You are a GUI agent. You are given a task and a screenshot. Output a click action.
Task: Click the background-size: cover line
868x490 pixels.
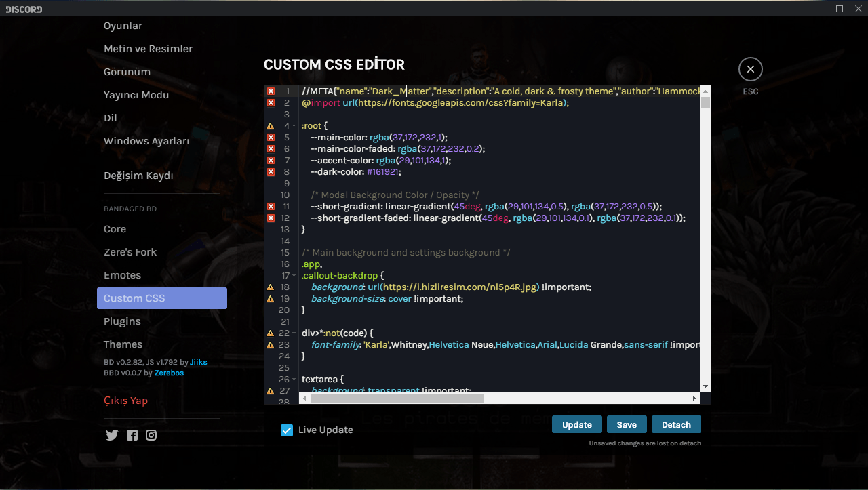coord(387,298)
